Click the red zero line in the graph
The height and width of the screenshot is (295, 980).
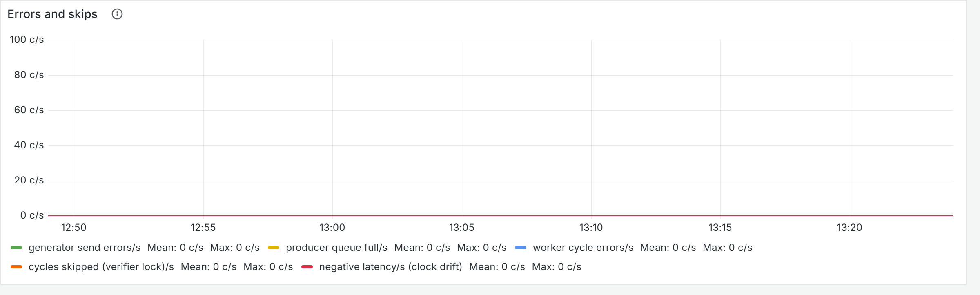(501, 215)
